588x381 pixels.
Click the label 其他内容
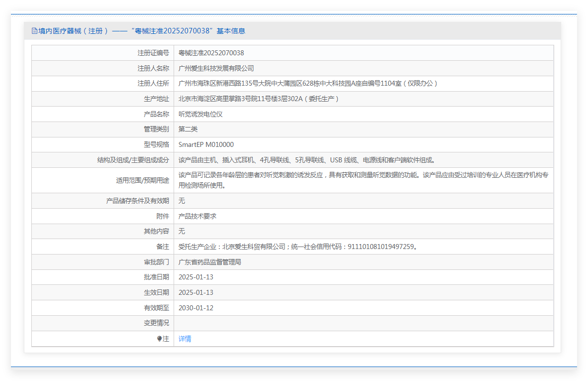pos(157,231)
